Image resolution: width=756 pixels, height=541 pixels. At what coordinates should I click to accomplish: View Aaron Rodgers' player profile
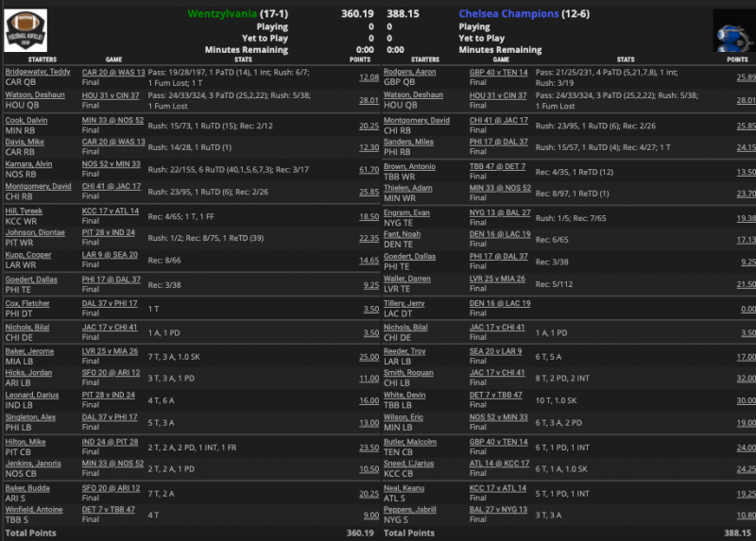[410, 72]
